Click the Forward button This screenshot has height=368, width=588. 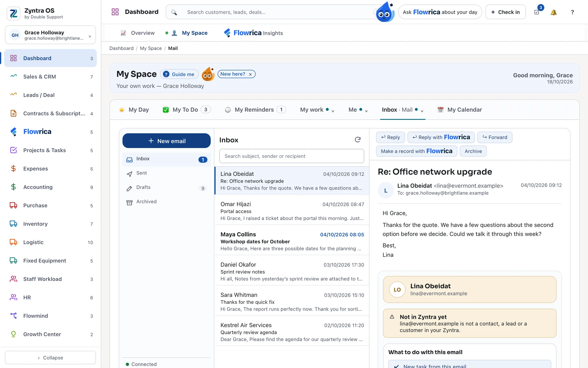[495, 137]
